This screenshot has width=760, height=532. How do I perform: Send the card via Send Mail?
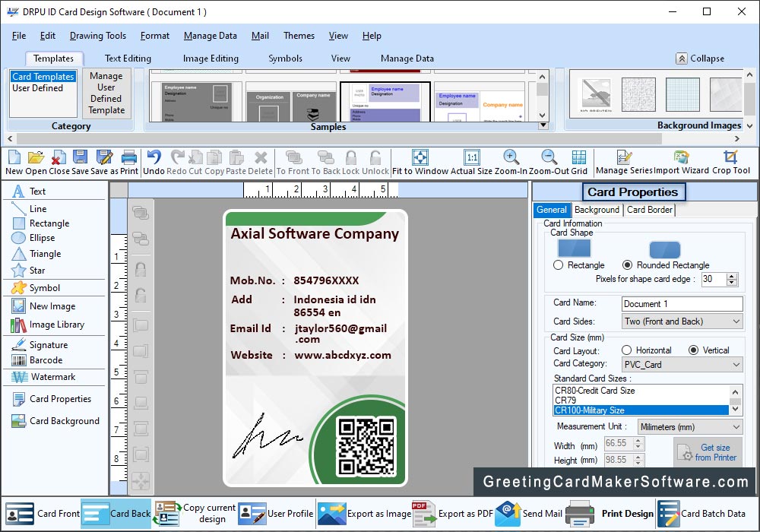pos(529,514)
